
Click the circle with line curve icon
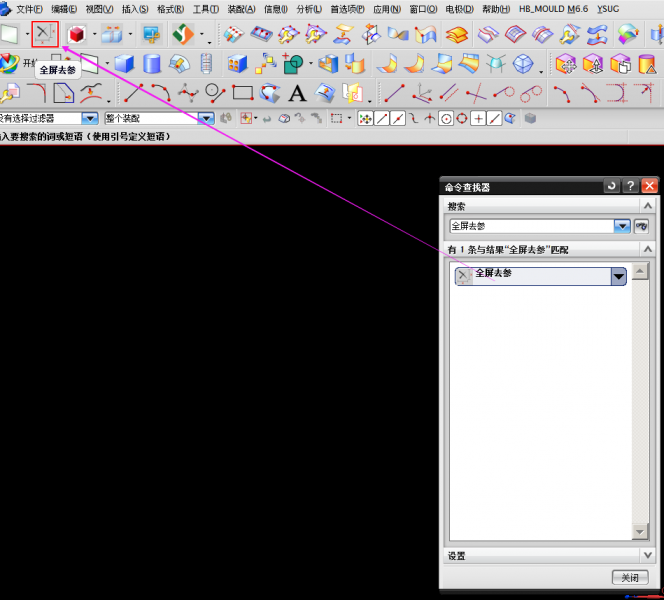pos(215,93)
